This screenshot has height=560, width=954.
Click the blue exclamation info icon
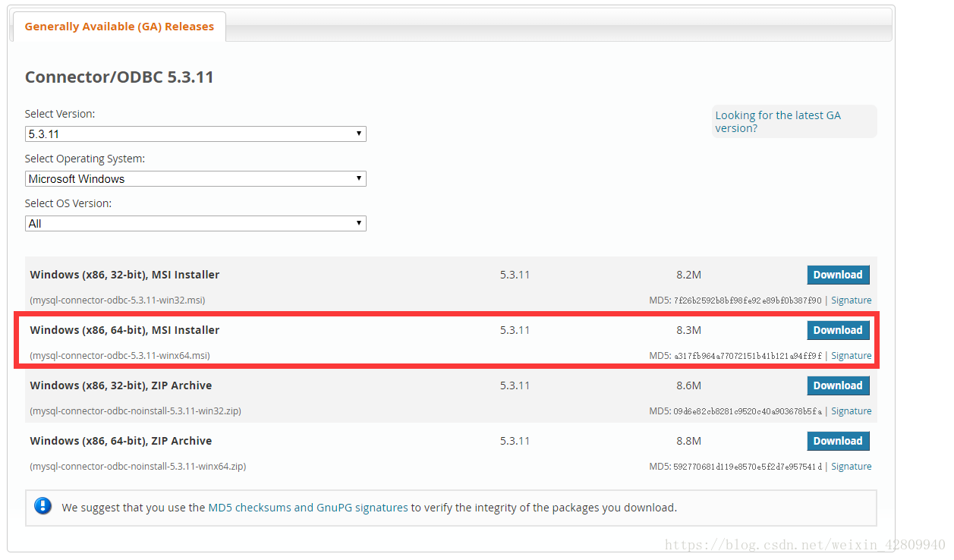pos(43,506)
